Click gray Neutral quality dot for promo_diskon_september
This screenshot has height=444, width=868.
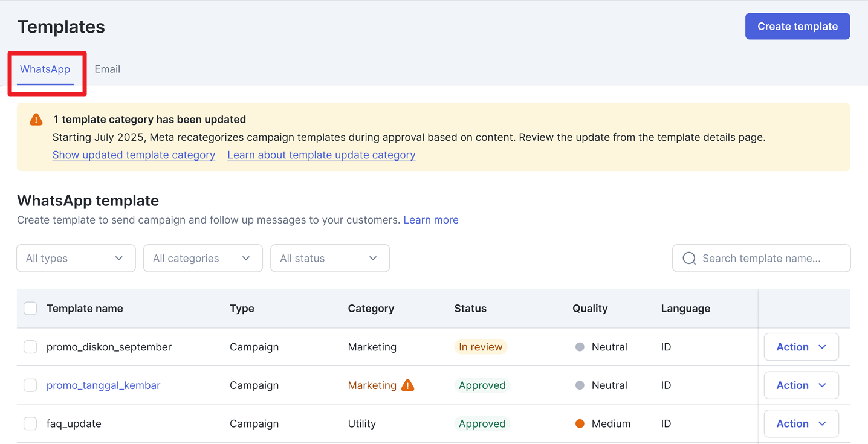point(580,347)
